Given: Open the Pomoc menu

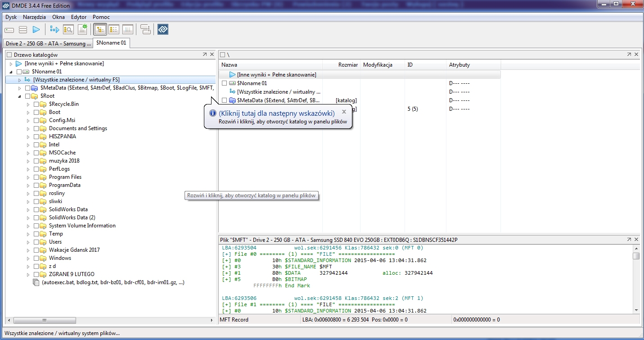Looking at the screenshot, I should [x=101, y=17].
